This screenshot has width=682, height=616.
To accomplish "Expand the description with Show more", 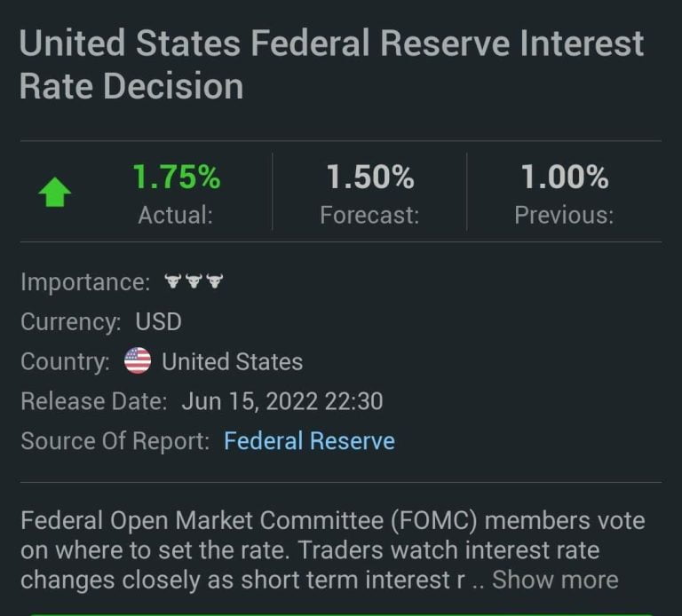I will [x=555, y=580].
